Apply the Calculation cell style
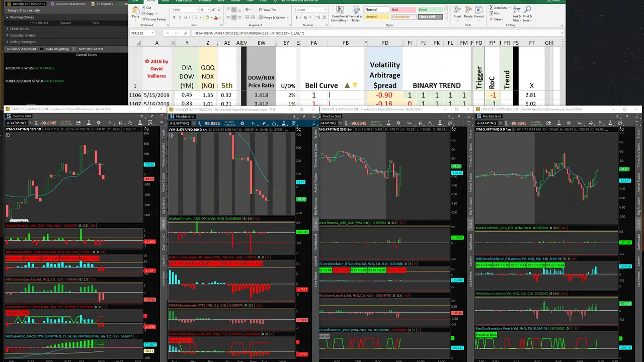This screenshot has width=644, height=362. 403,17
